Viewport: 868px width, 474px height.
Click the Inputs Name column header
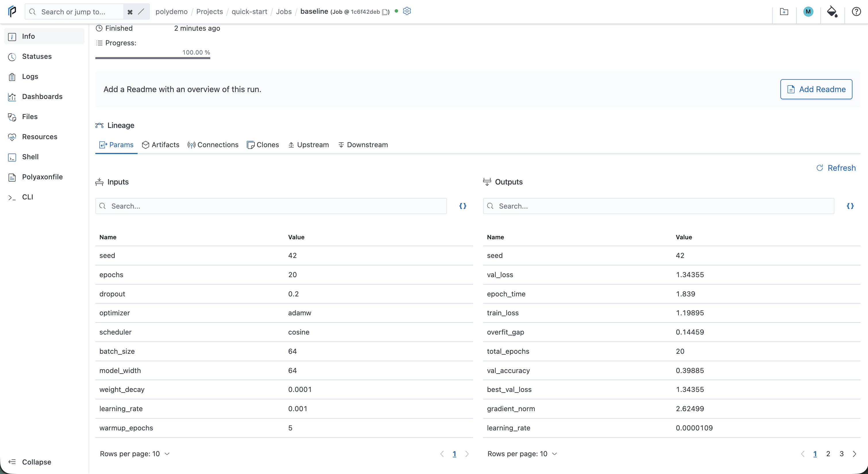108,237
